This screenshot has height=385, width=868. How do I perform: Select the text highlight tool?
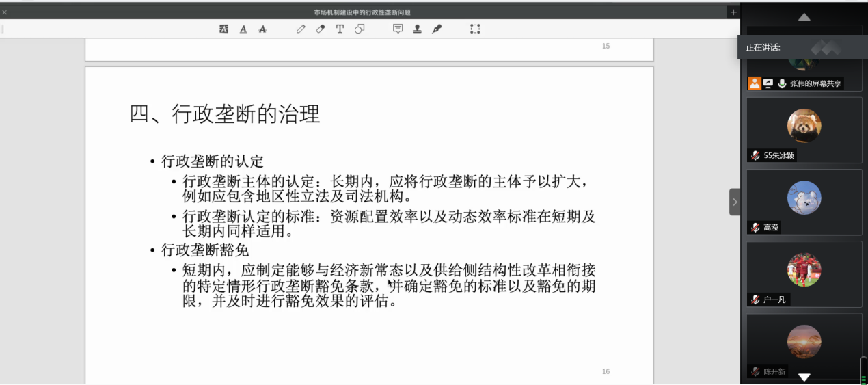223,29
